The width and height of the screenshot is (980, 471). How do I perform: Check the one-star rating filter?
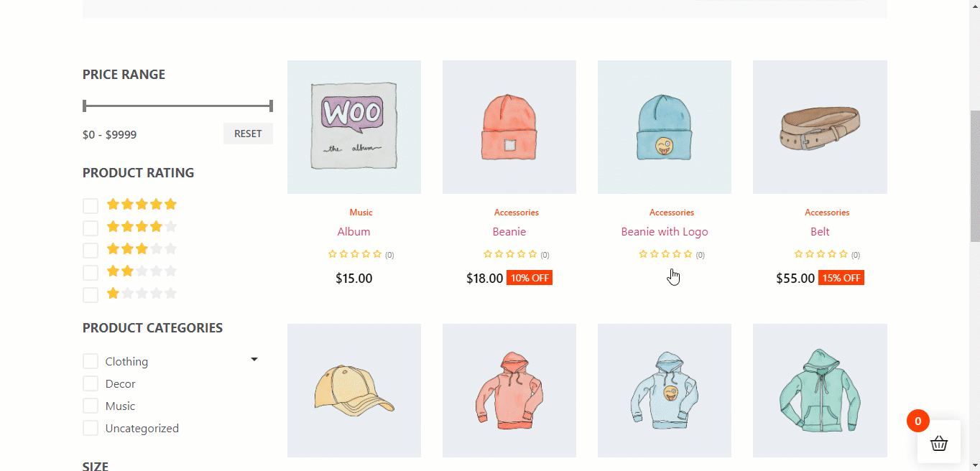tap(91, 295)
